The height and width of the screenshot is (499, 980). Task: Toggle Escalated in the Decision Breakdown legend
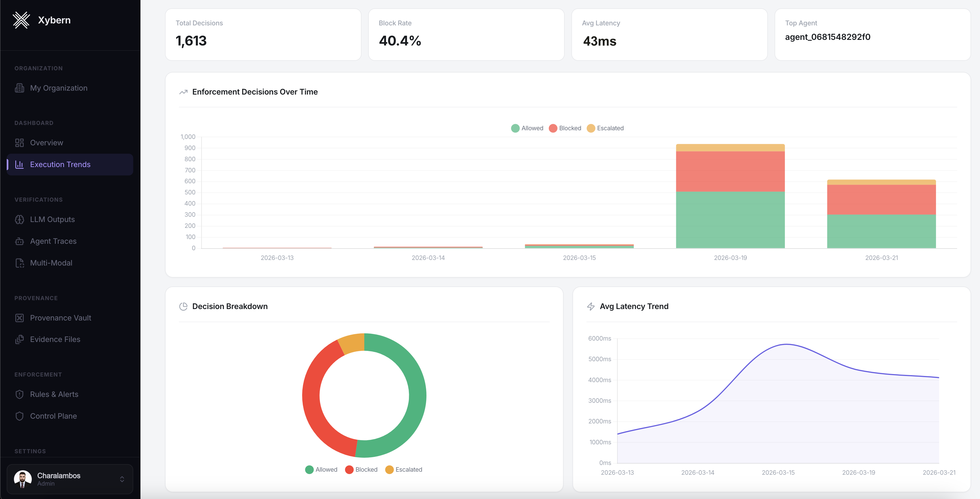point(404,469)
